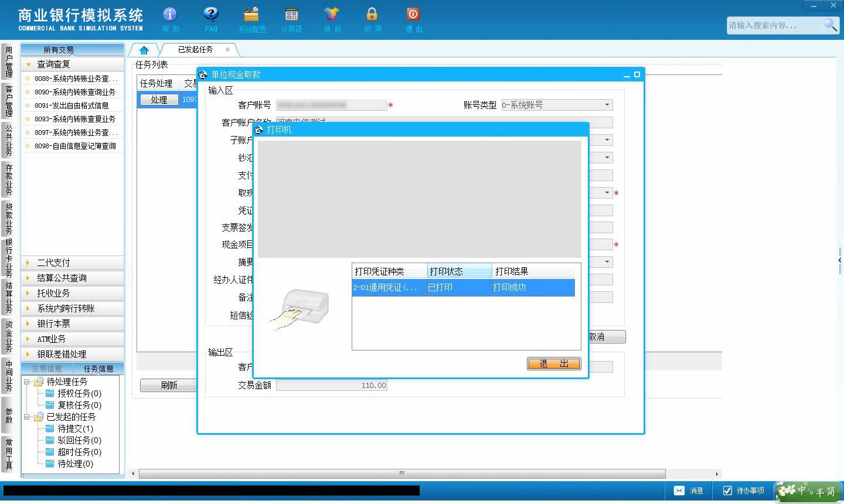Open 8090-系统内转账查询业务
This screenshot has width=844, height=504.
point(74,92)
